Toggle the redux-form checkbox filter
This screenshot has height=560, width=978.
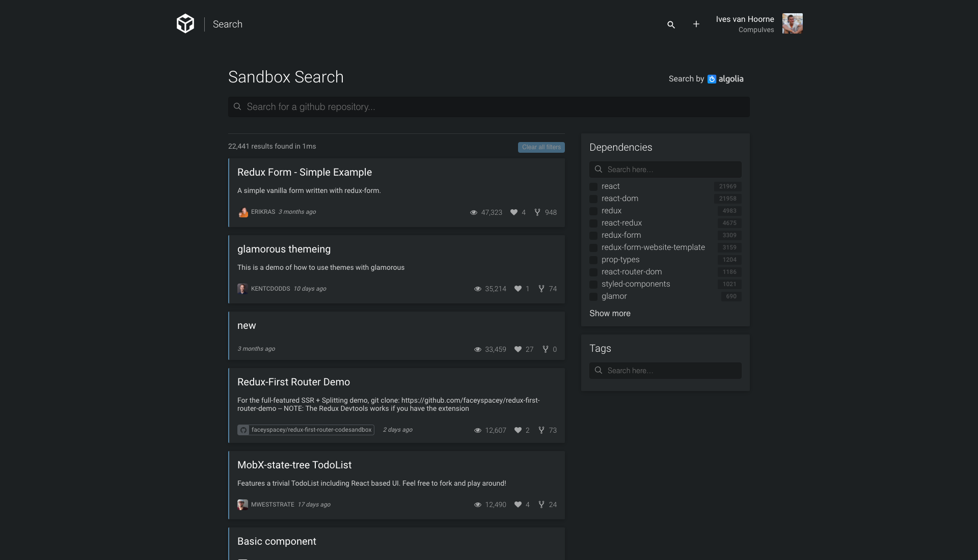pyautogui.click(x=592, y=235)
